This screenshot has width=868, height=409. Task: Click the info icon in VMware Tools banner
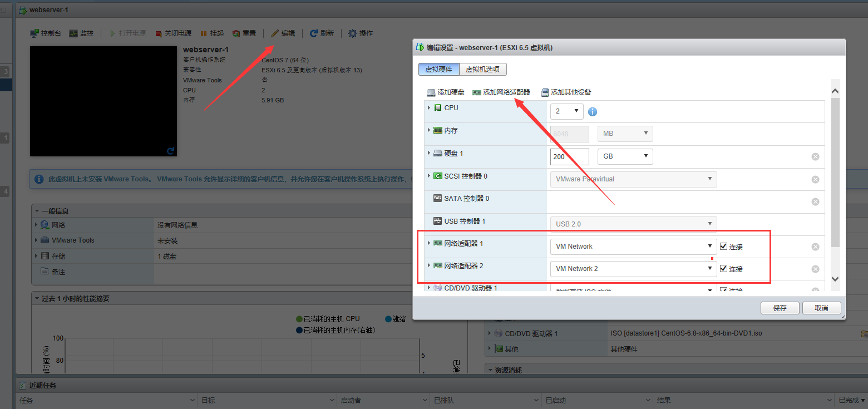tap(39, 180)
